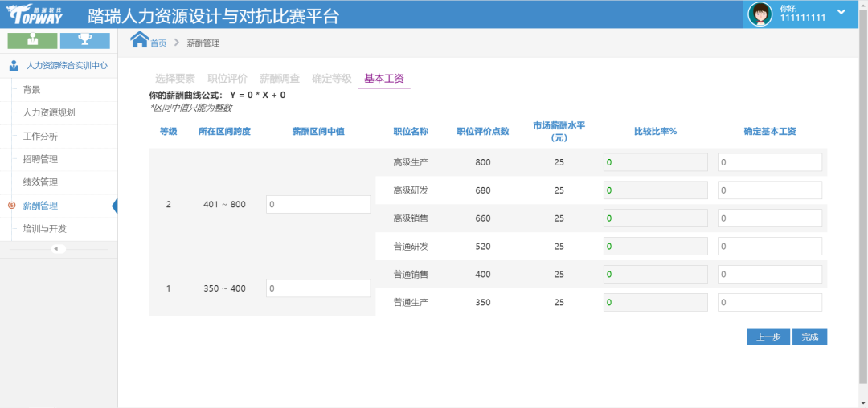Image resolution: width=868 pixels, height=408 pixels.
Task: Switch to the 职位评价 tab
Action: [227, 79]
